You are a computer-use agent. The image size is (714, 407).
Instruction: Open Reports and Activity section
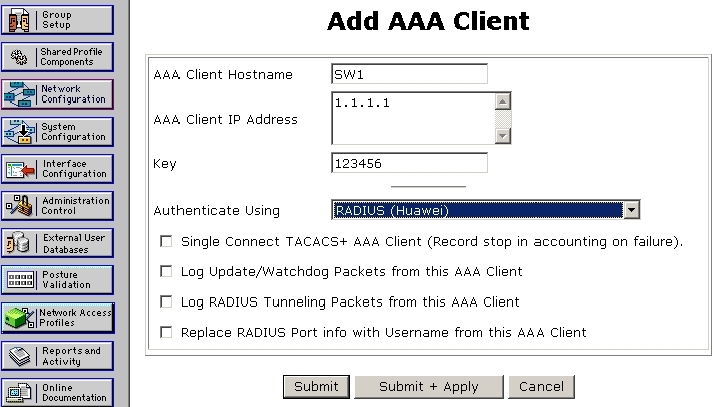point(57,356)
